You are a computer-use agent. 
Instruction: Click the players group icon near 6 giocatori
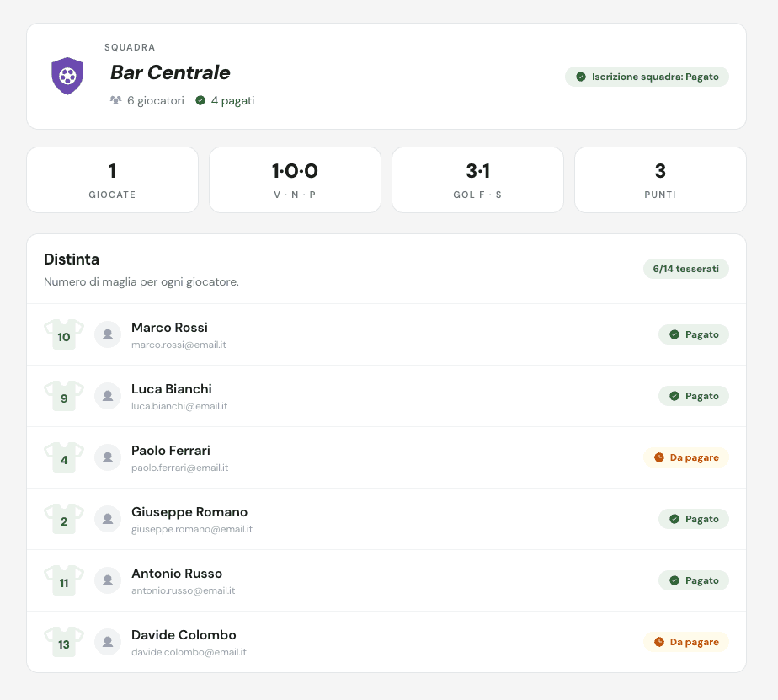[115, 100]
